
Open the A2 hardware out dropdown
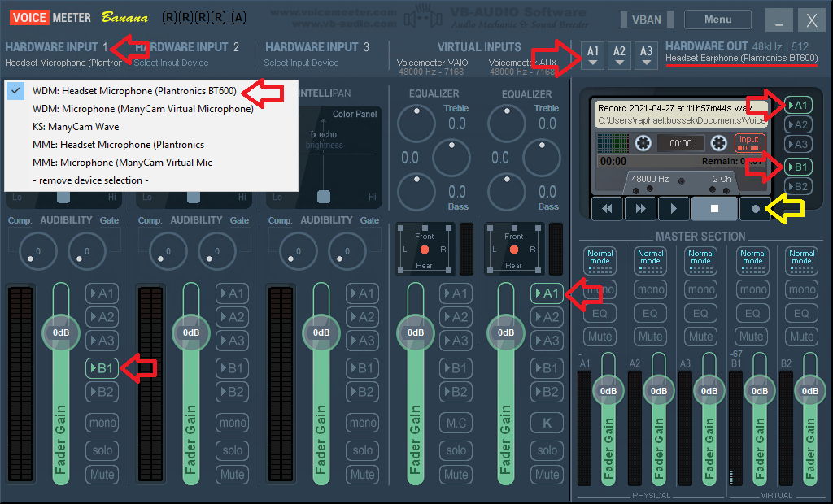point(620,55)
